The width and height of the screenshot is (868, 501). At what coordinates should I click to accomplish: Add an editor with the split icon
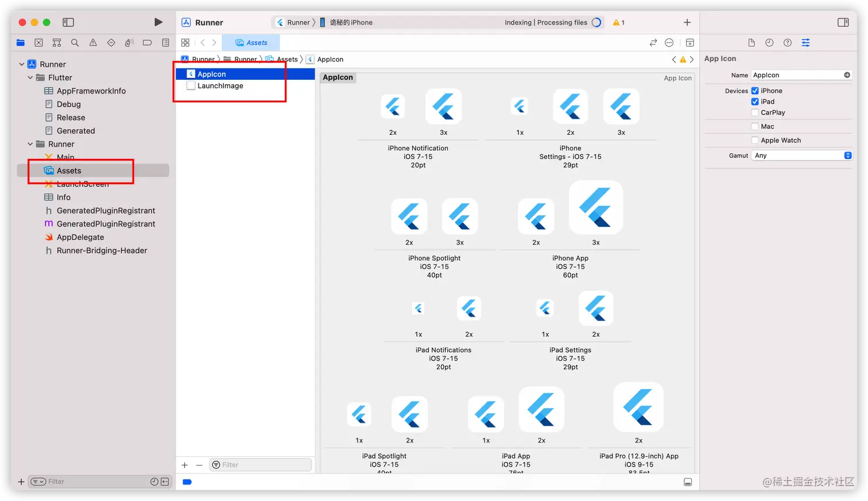click(x=690, y=42)
